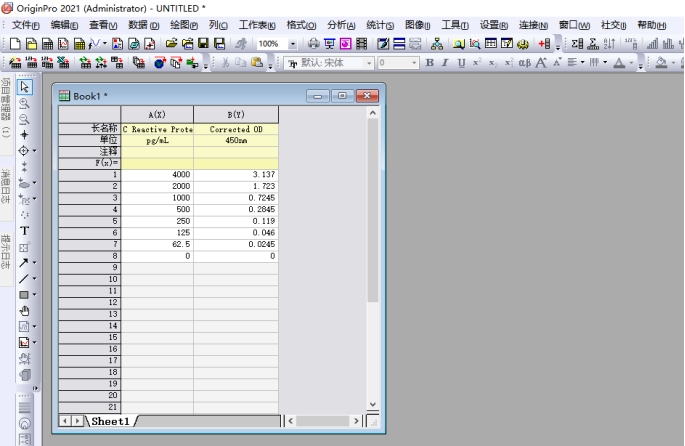Select the Pointer tool in the tools sidebar
The image size is (685, 446).
click(25, 88)
